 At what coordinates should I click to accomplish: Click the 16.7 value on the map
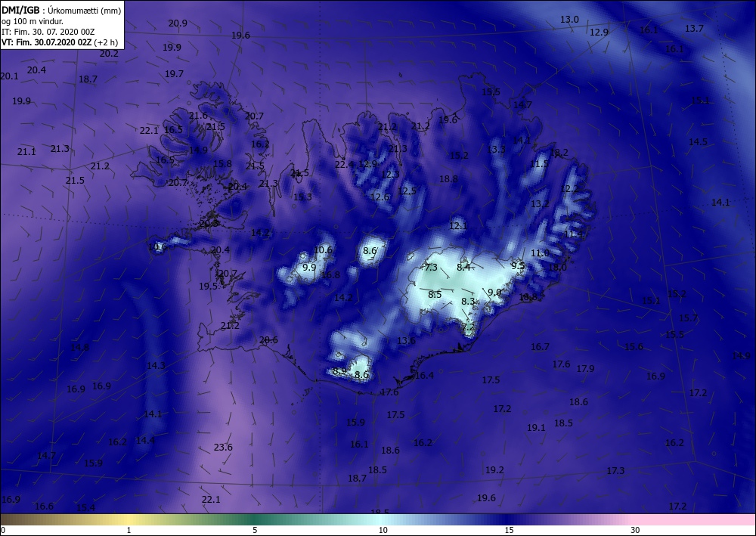click(540, 347)
